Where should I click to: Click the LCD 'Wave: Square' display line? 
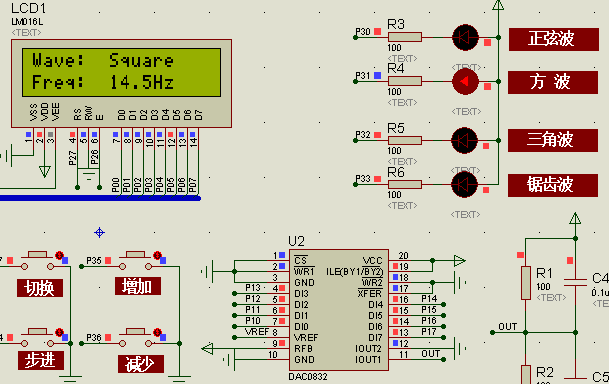103,61
